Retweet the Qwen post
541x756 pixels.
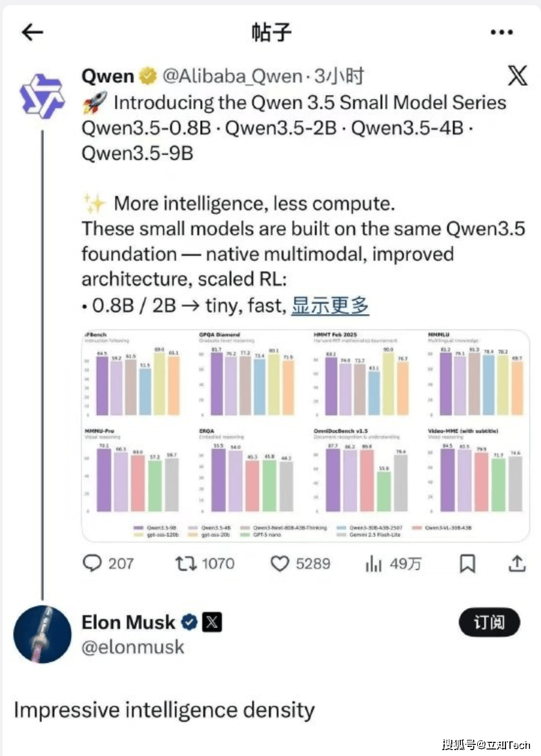(x=186, y=563)
